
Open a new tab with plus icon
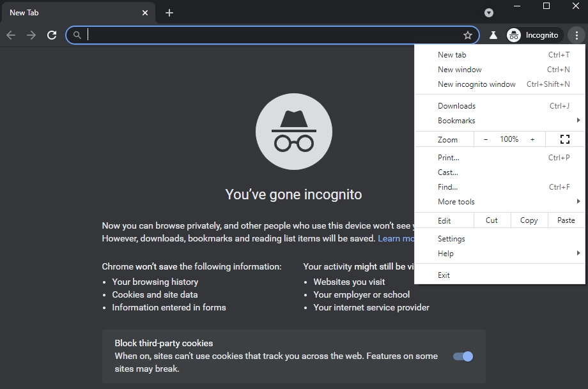[x=169, y=13]
